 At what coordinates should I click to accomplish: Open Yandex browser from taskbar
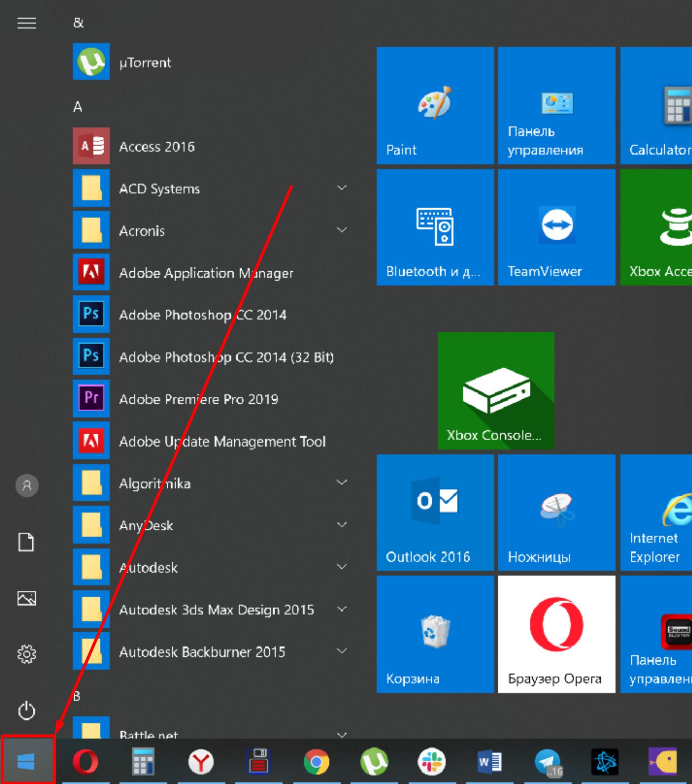point(201,762)
